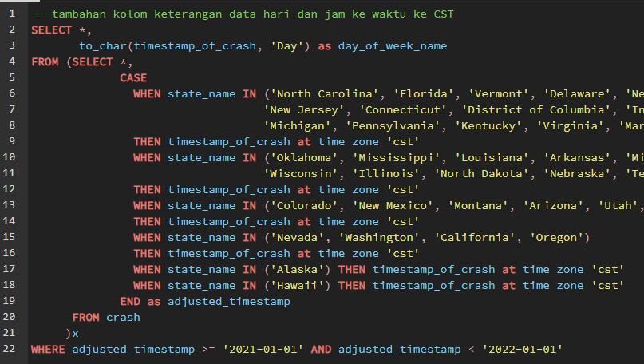644x364 pixels.
Task: Click the '2021-01-01' date string
Action: (x=263, y=349)
